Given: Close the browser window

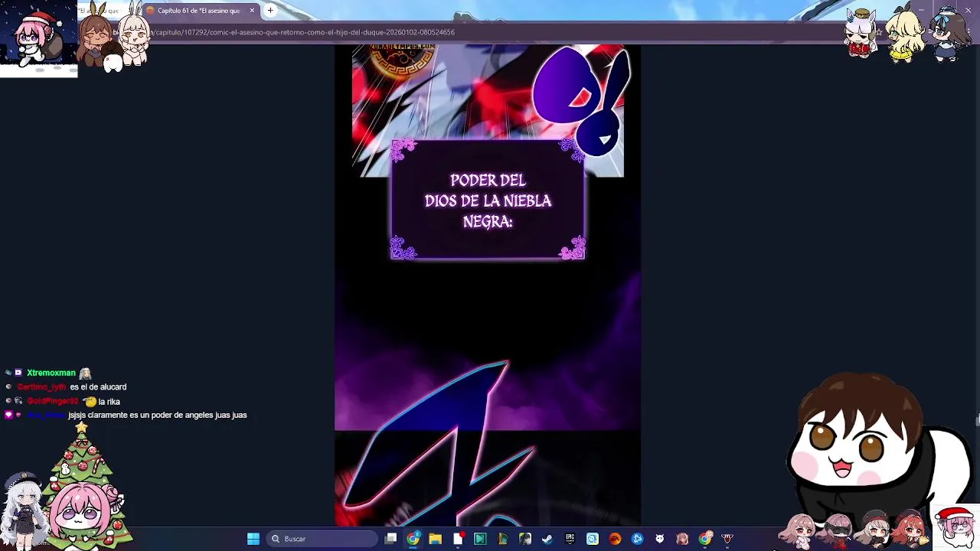Looking at the screenshot, I should point(969,10).
